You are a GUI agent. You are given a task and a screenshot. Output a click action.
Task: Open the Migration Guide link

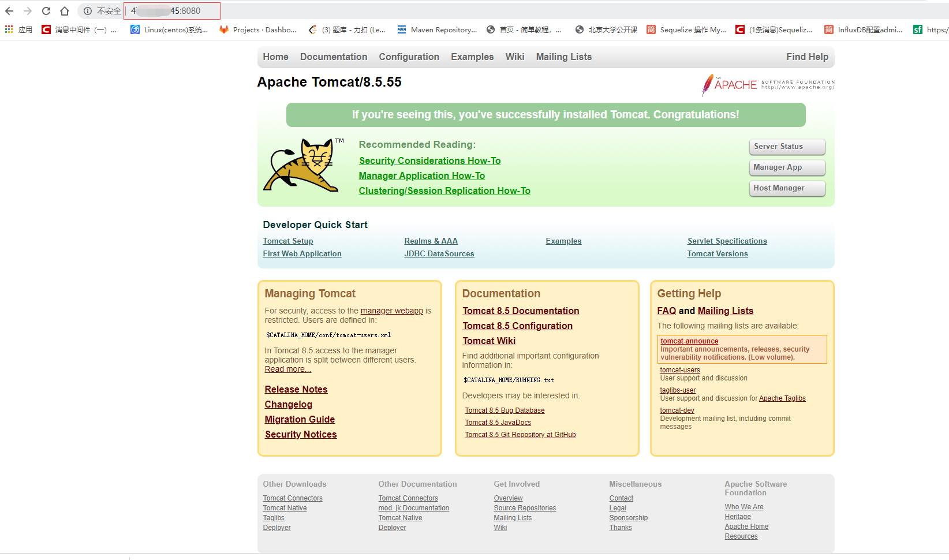coord(300,419)
